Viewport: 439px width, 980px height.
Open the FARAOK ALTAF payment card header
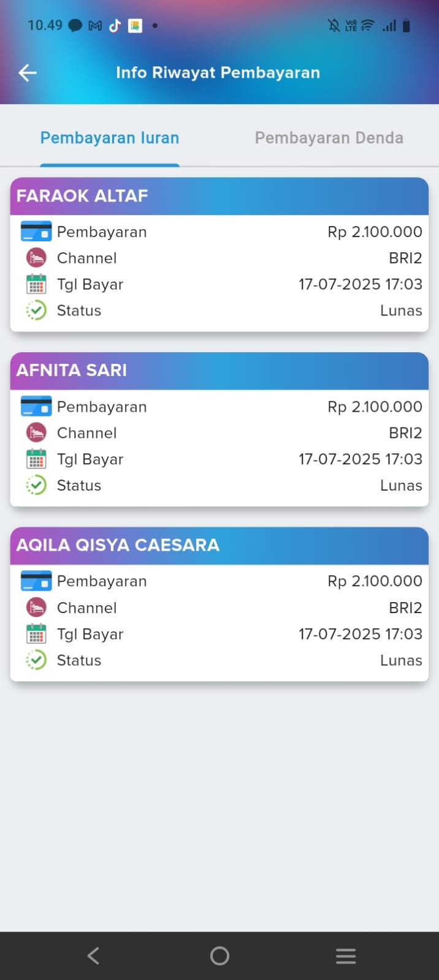[x=219, y=196]
